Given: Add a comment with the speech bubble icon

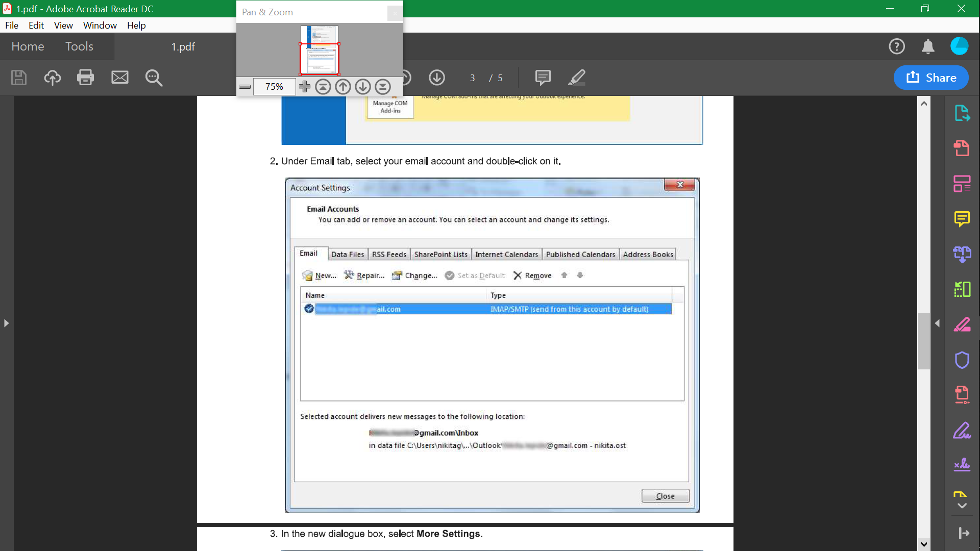Looking at the screenshot, I should pos(543,78).
